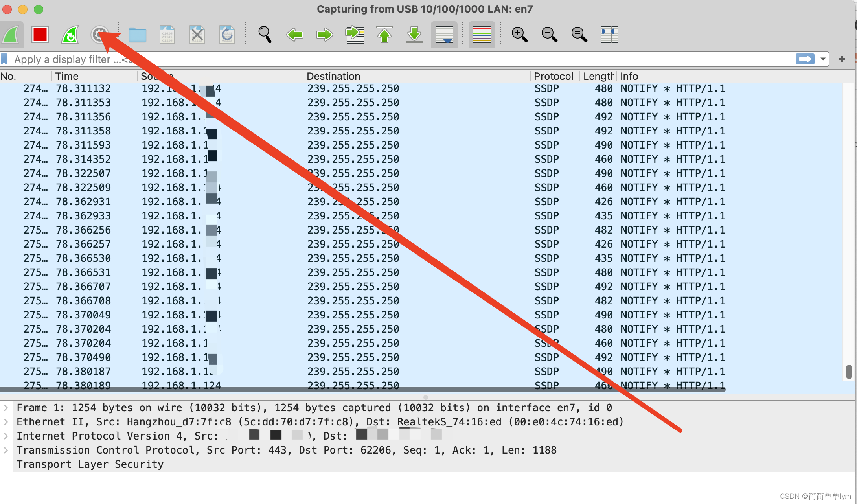Select packet at time 78.311593
The image size is (857, 504).
coord(421,145)
